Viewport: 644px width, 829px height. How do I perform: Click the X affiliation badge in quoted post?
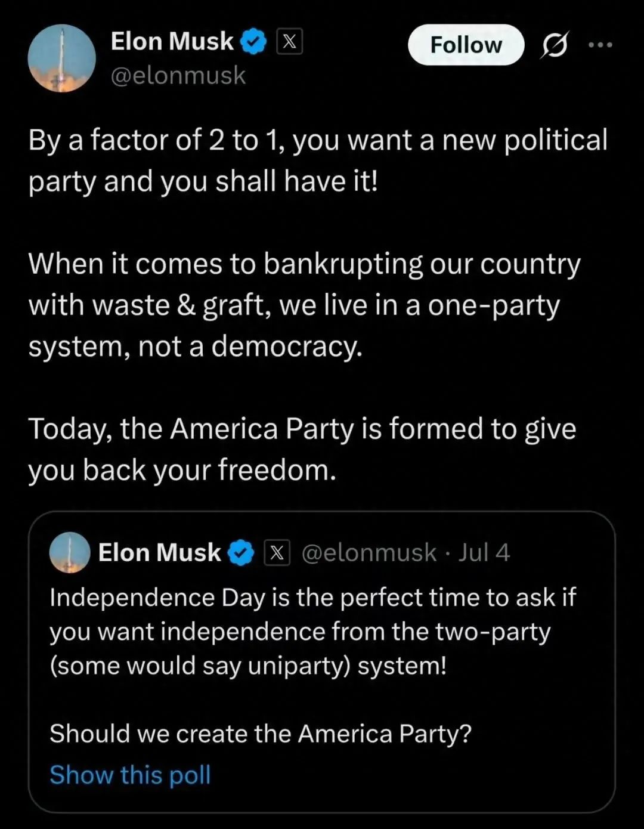277,553
